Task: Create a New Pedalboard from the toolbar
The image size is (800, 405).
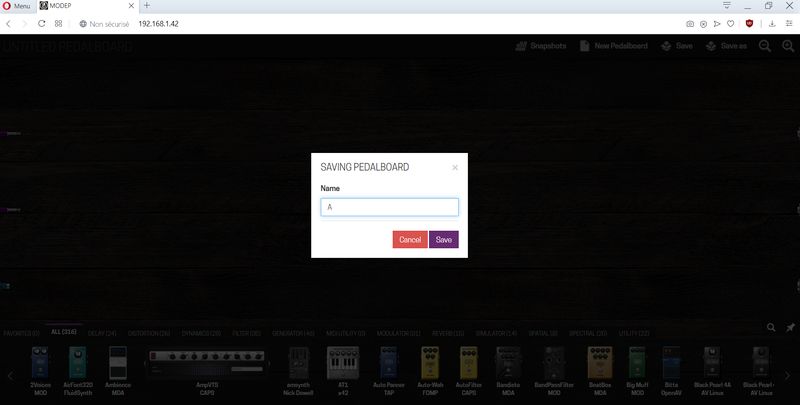Action: (614, 46)
